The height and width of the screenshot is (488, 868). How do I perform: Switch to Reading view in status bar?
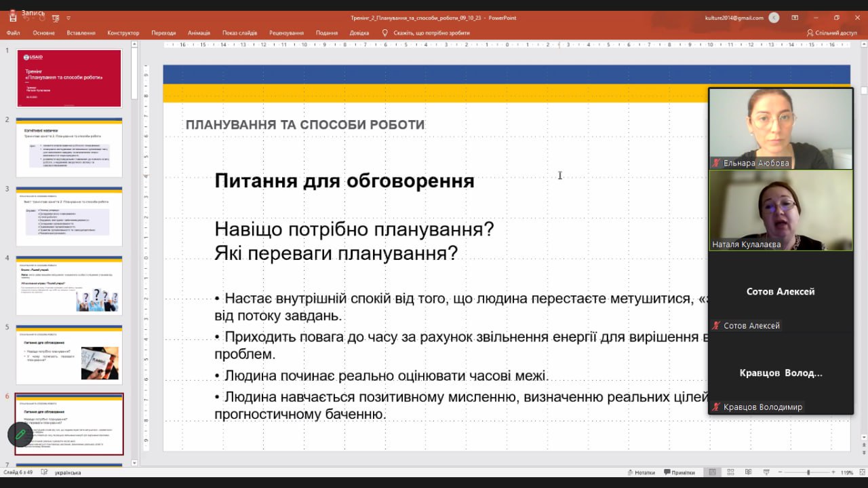[x=749, y=472]
